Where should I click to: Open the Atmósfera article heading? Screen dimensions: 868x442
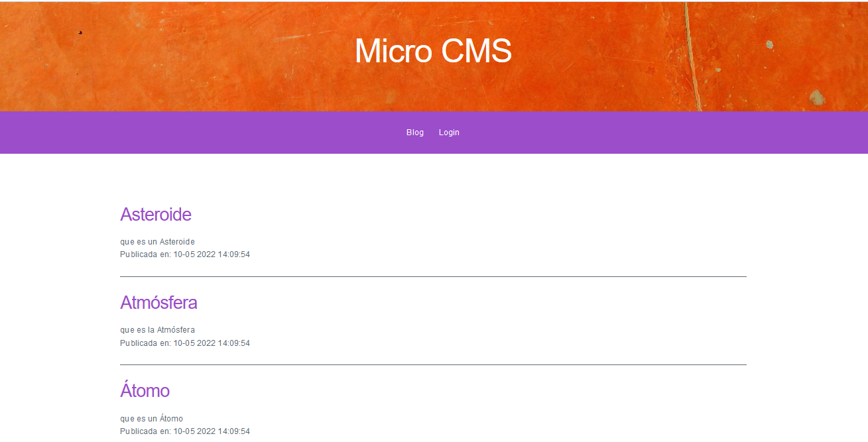pos(158,303)
